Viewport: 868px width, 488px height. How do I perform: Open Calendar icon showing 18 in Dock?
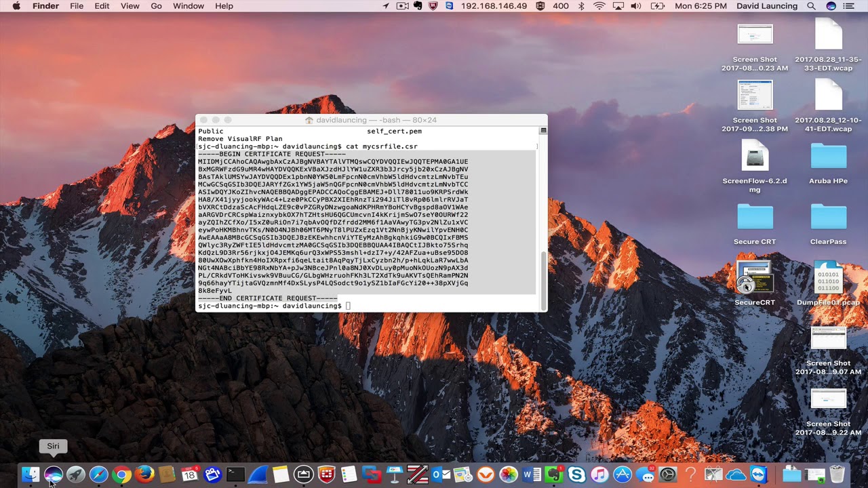pyautogui.click(x=190, y=474)
